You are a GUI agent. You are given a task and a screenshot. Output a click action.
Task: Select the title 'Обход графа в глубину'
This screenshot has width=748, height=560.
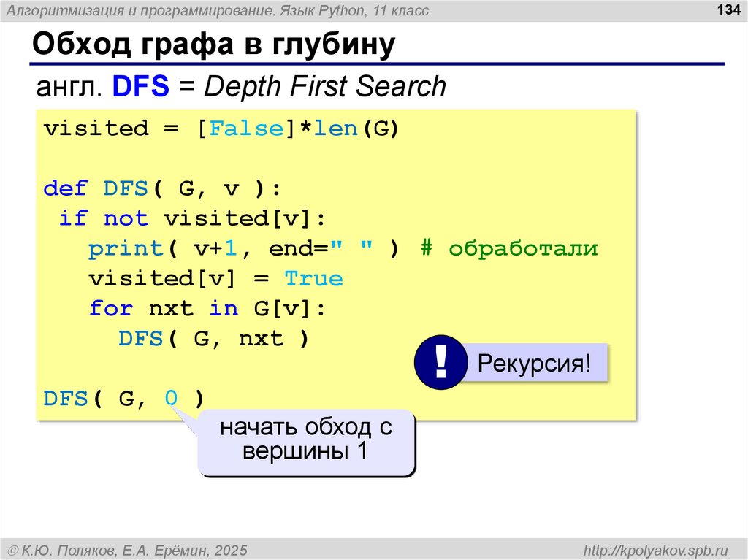coord(213,45)
